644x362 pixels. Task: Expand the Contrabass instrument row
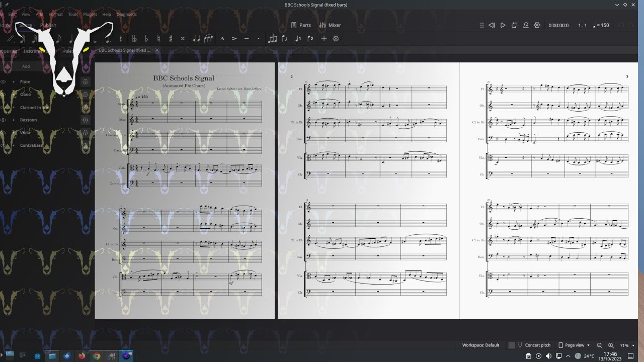[x=14, y=145]
